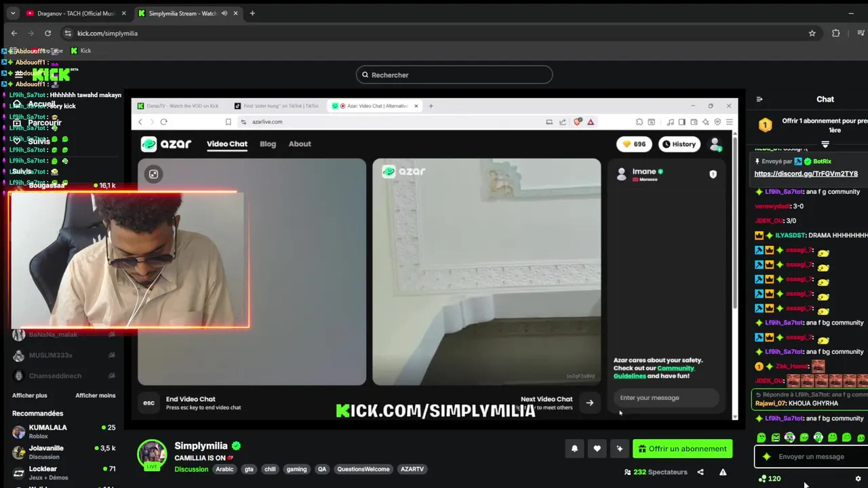Open Azar profile avatar icon
Viewport: 868px width, 488px height.
click(715, 144)
